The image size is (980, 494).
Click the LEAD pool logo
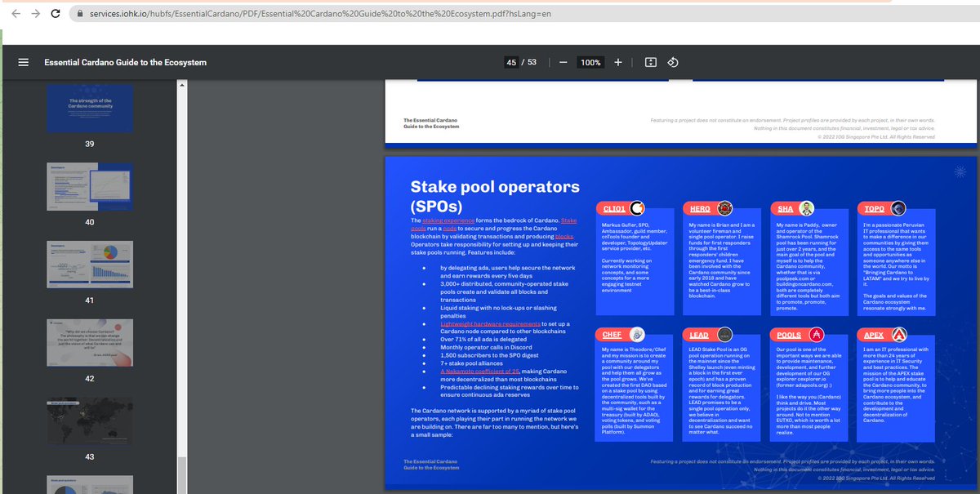click(x=724, y=334)
